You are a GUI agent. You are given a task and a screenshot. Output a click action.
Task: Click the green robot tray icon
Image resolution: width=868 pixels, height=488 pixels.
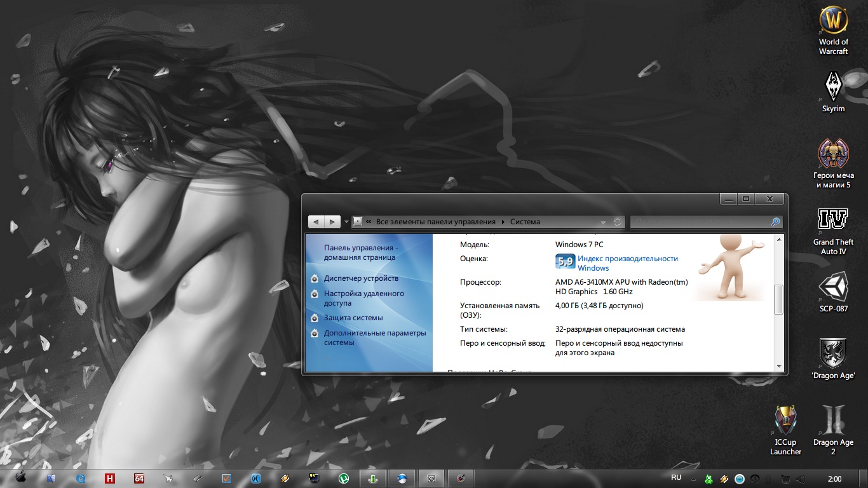pos(709,478)
